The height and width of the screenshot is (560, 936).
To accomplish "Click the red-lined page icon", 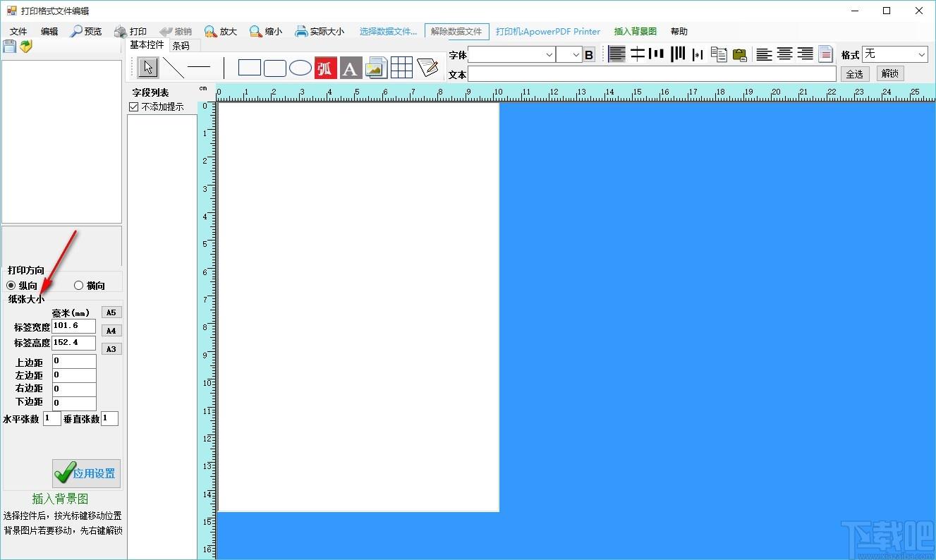I will (x=826, y=54).
